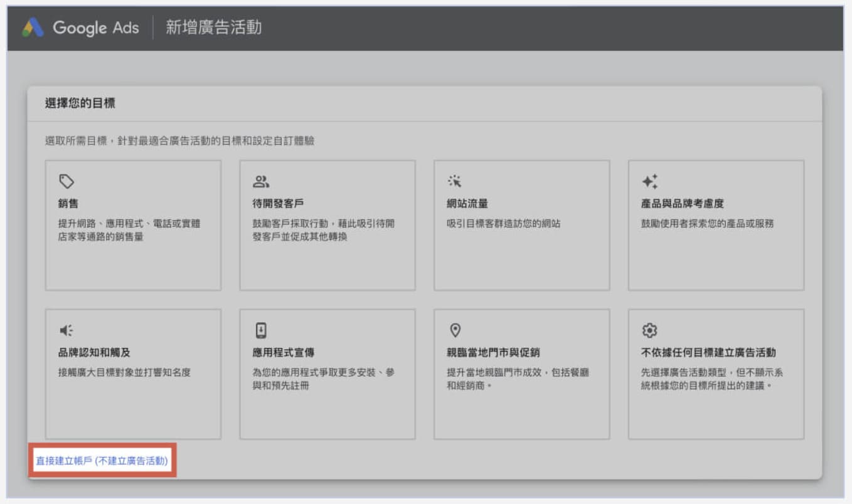
Task: Click the cursor click icon for 網站流量
Action: [455, 182]
